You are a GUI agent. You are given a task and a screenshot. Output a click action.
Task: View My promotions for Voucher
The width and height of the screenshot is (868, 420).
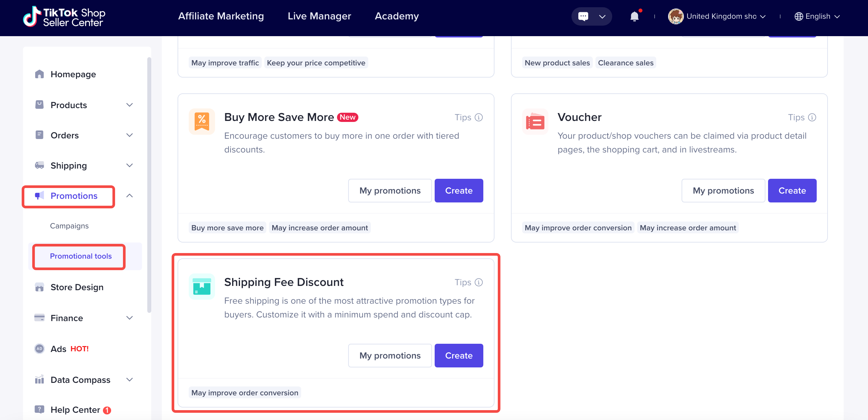723,191
